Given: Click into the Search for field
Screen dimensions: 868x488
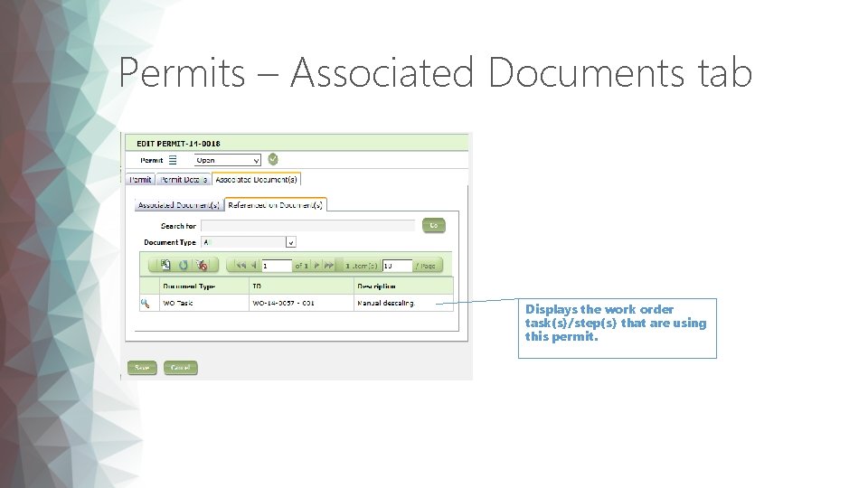Looking at the screenshot, I should pyautogui.click(x=307, y=225).
